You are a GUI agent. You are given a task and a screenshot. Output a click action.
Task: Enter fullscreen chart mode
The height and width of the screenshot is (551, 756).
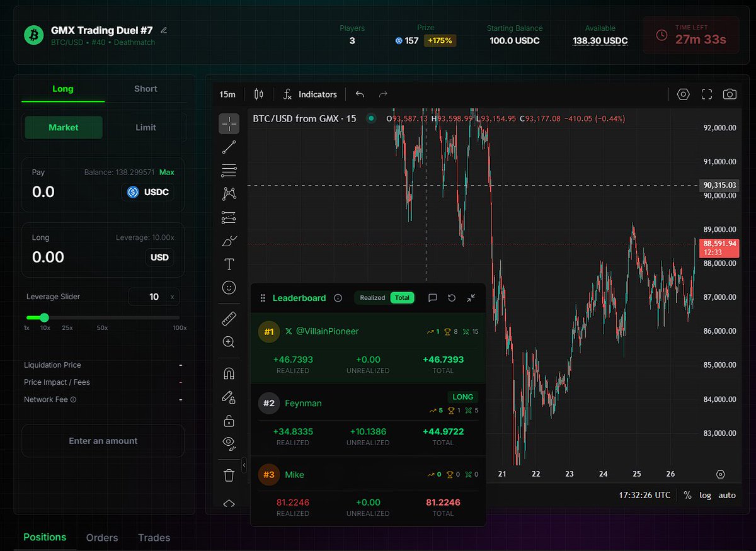[707, 94]
